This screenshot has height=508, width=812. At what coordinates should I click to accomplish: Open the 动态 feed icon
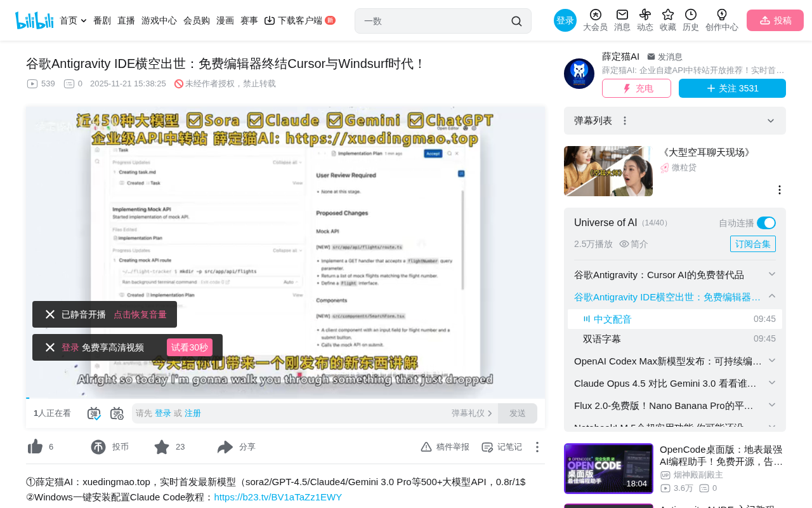645,15
